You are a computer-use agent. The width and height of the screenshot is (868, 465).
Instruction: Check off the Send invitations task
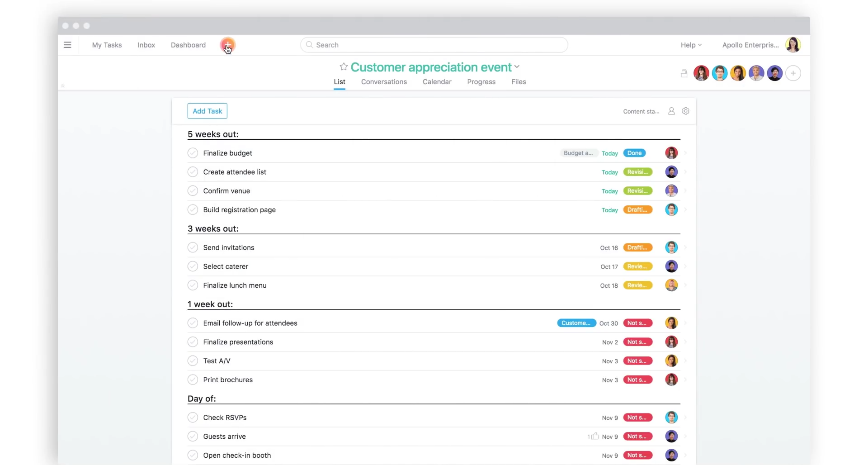coord(193,247)
